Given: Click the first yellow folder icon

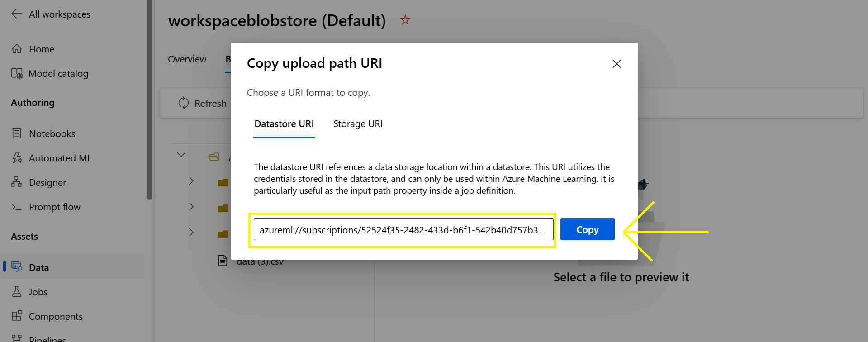Looking at the screenshot, I should tap(223, 182).
